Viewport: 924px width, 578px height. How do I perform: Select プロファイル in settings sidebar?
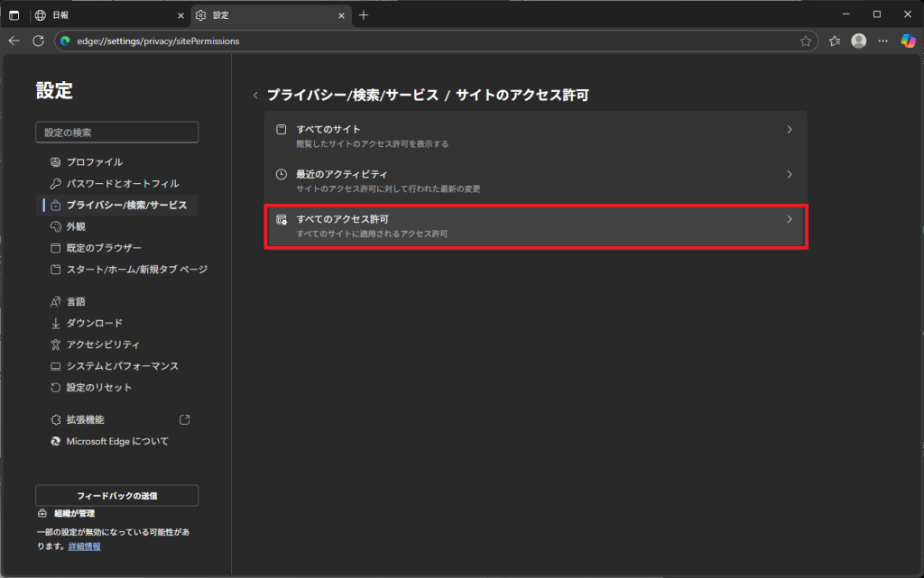[94, 162]
